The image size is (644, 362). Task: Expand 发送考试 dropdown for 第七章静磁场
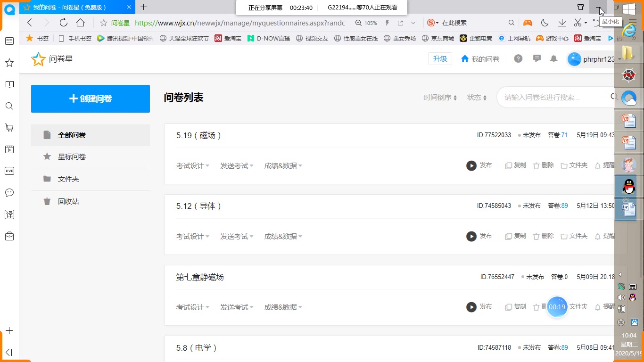tap(237, 307)
